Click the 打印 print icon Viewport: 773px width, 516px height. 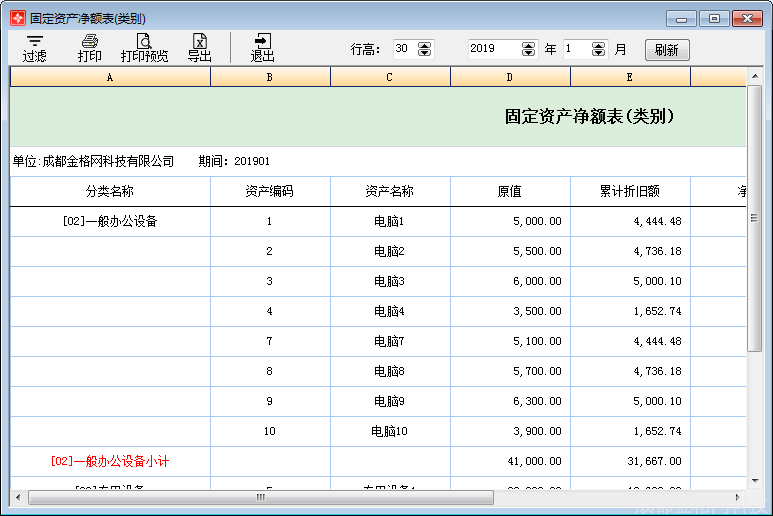tap(90, 47)
